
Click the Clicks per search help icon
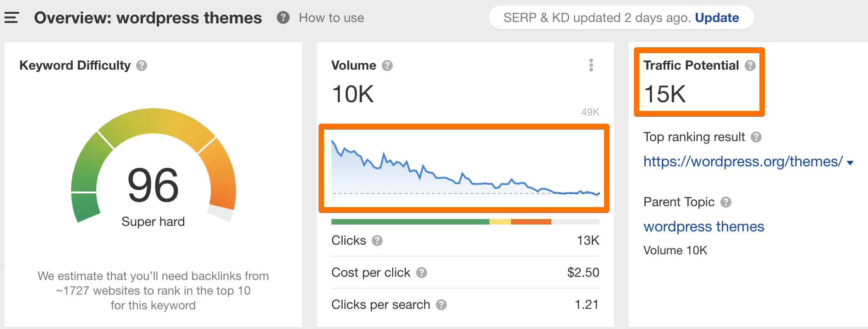[x=441, y=305]
